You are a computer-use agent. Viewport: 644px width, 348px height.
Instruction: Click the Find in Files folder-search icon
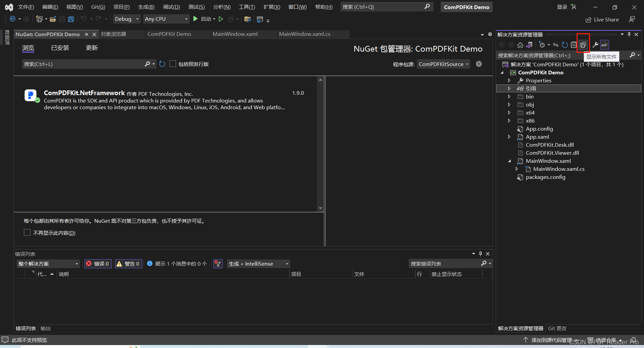click(248, 19)
